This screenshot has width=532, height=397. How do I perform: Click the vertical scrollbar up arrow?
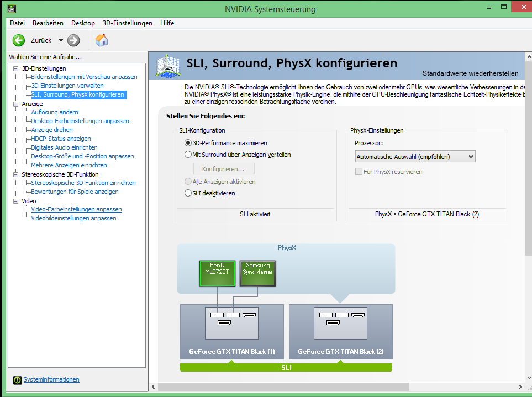[x=529, y=57]
